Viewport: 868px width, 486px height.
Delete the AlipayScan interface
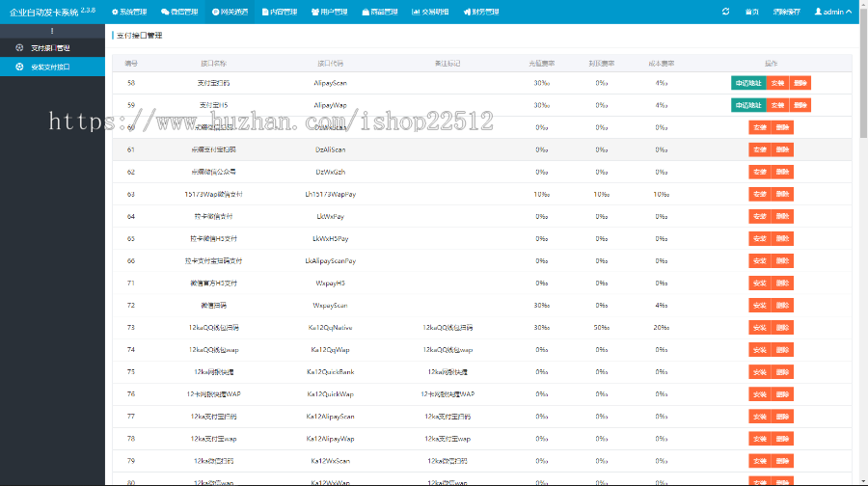tap(800, 83)
